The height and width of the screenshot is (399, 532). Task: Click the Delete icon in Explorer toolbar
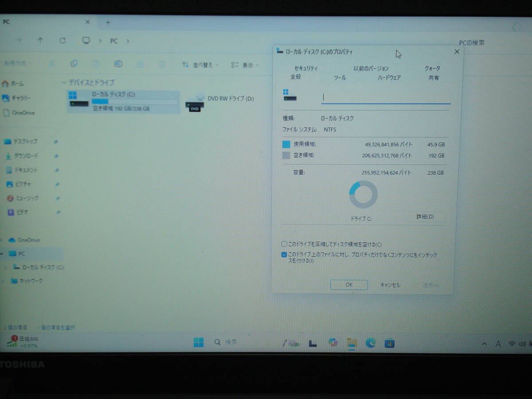pos(162,63)
